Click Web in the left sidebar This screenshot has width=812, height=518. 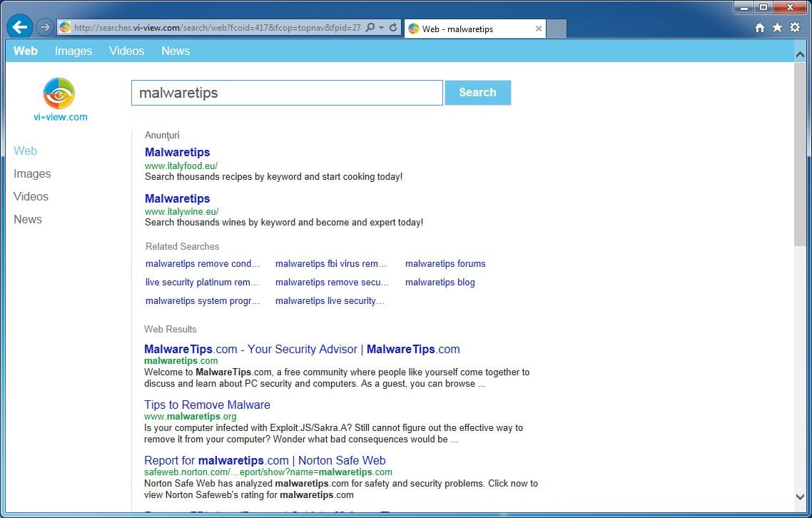tap(26, 151)
